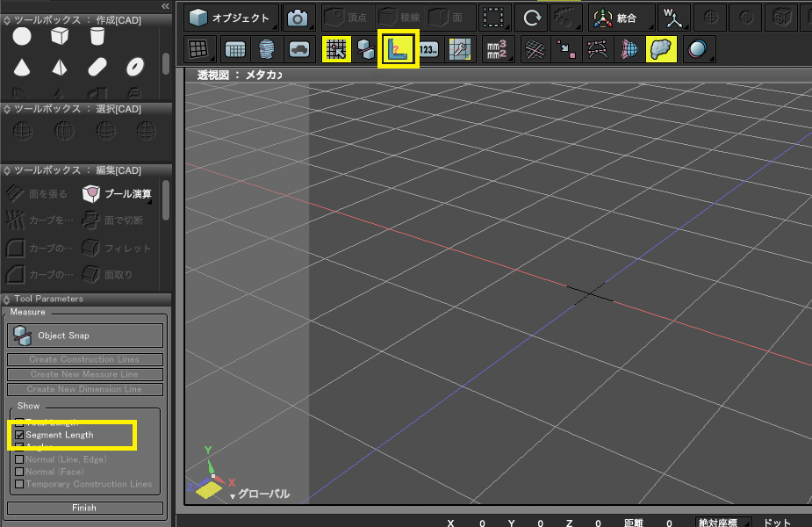The image size is (812, 527).
Task: Select the ブール演算 boolean tool
Action: pos(117,193)
